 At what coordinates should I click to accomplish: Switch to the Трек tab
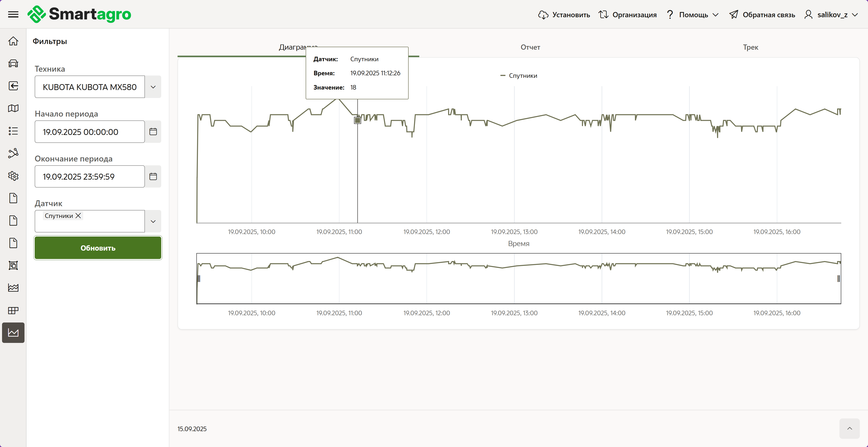coord(750,47)
